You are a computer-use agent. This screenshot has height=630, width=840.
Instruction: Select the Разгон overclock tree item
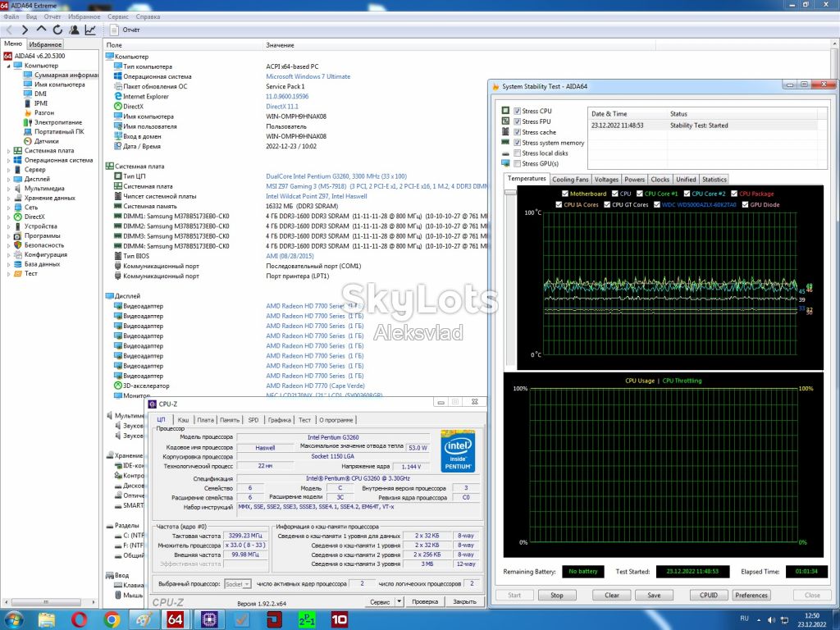[44, 113]
